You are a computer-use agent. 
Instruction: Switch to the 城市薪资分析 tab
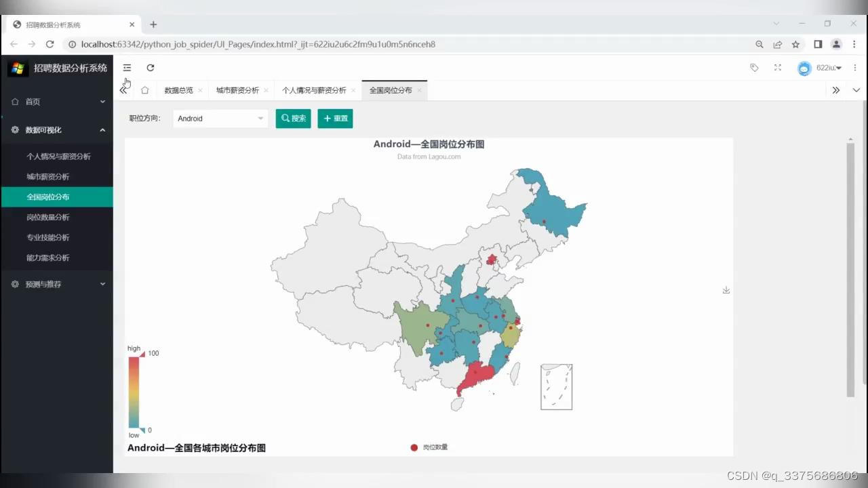237,90
